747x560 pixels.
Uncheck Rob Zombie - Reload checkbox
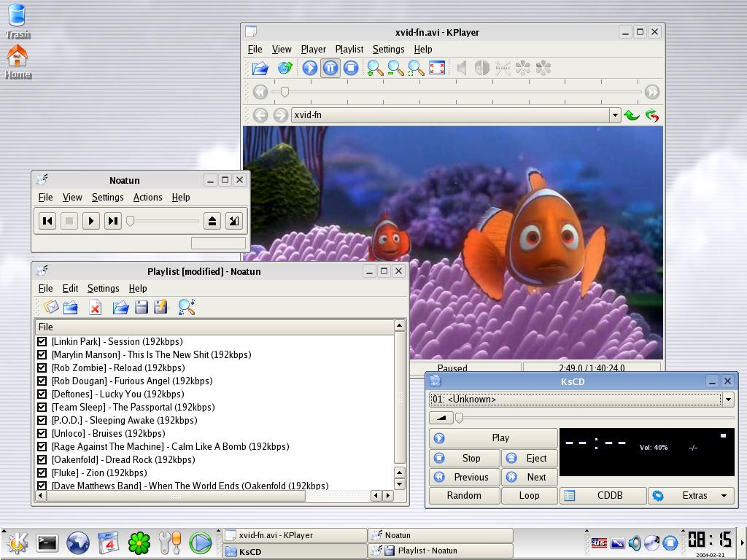coord(42,367)
